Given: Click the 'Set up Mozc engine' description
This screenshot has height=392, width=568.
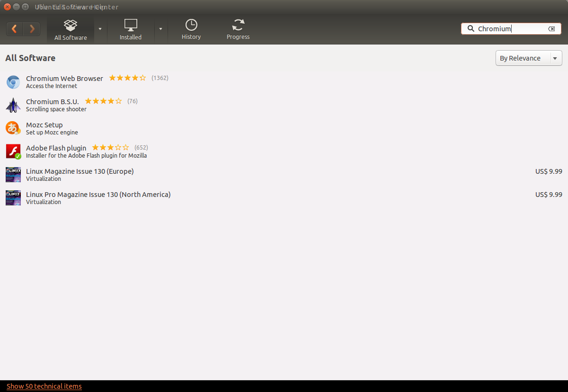Looking at the screenshot, I should coord(52,133).
